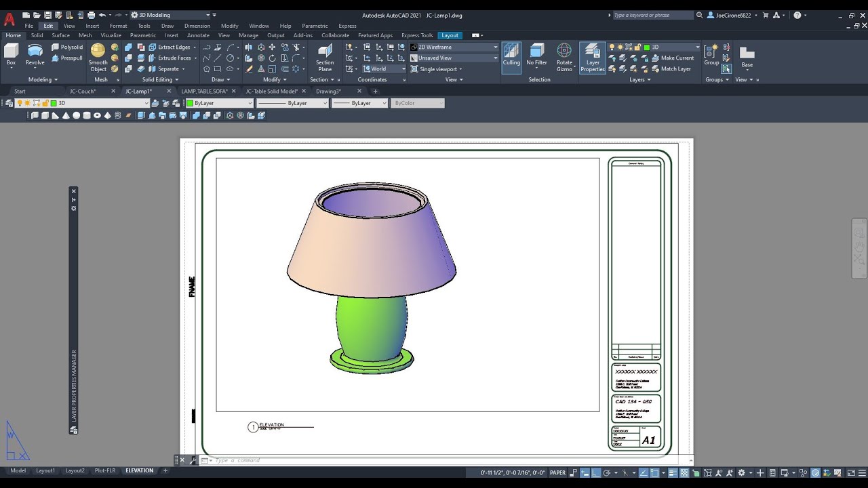Toggle Clean Screen in status bar
The width and height of the screenshot is (868, 488).
click(851, 473)
